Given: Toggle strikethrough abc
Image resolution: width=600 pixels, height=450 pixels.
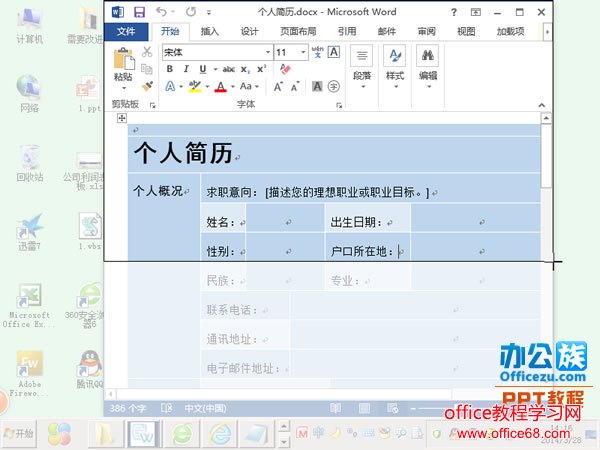Looking at the screenshot, I should tap(228, 69).
